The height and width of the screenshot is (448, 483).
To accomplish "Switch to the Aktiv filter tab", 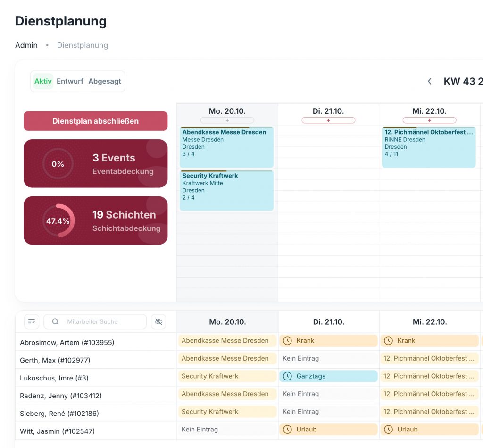I will tap(43, 81).
